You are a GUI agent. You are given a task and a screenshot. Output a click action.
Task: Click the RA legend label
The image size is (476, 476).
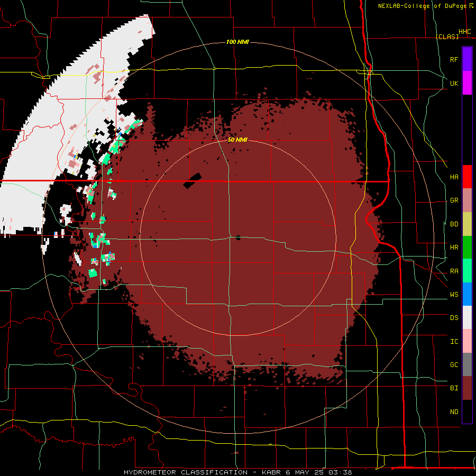click(454, 271)
